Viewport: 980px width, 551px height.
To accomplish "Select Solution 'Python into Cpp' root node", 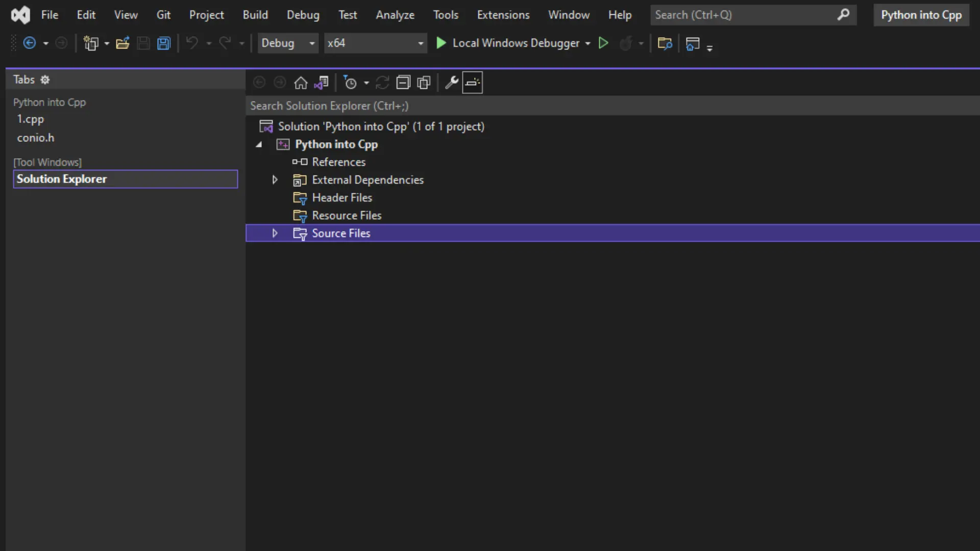I will click(381, 127).
